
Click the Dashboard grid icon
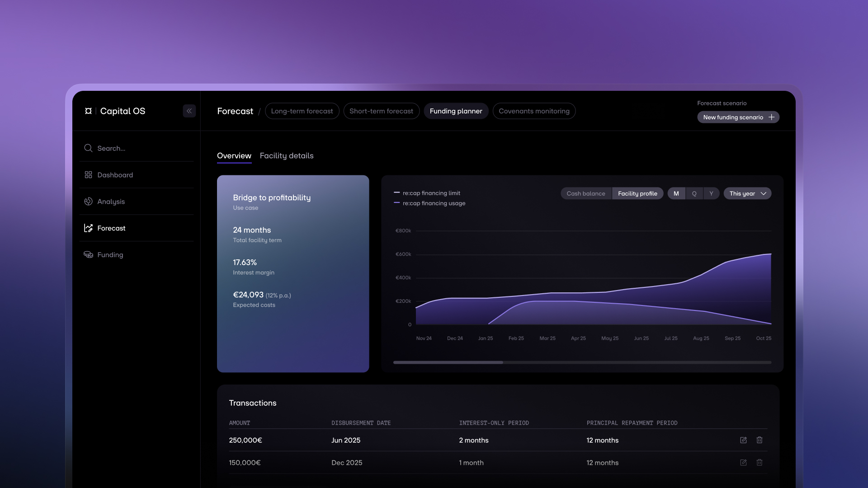coord(88,175)
